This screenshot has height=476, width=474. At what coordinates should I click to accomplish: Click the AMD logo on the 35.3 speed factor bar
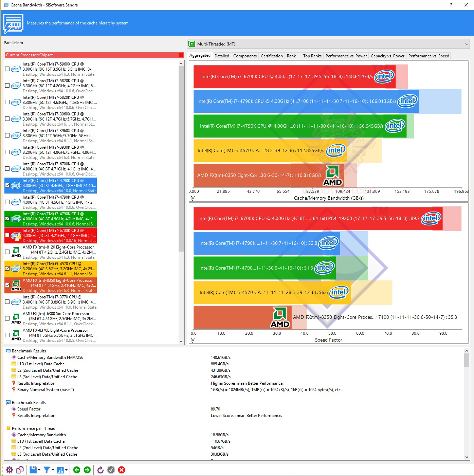[x=280, y=317]
